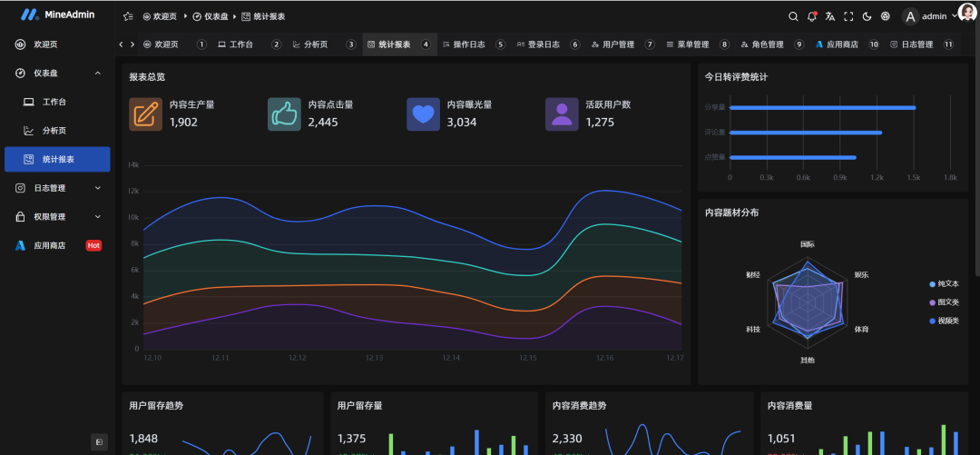
Task: Click the sidebar collapse icon at bottom
Action: pyautogui.click(x=100, y=441)
